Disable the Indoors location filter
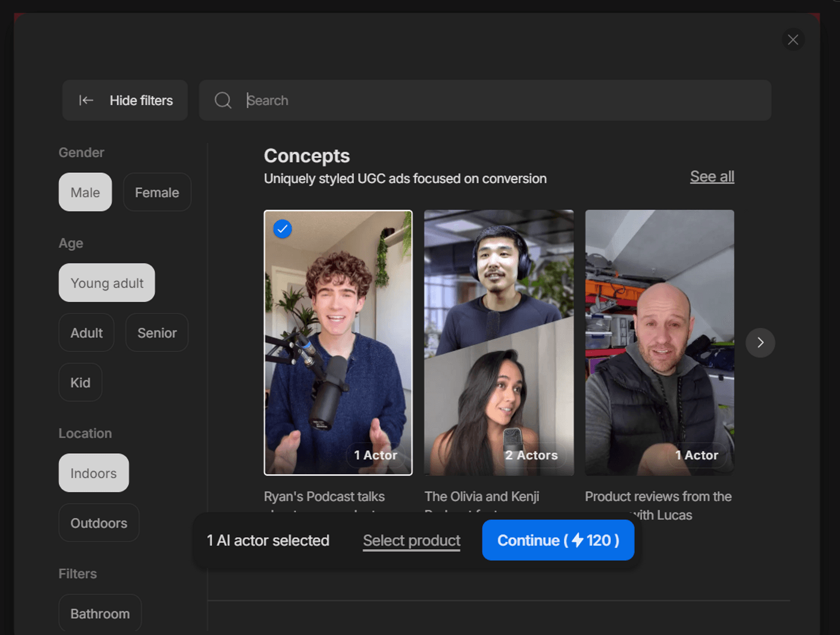Image resolution: width=840 pixels, height=635 pixels. click(x=94, y=473)
